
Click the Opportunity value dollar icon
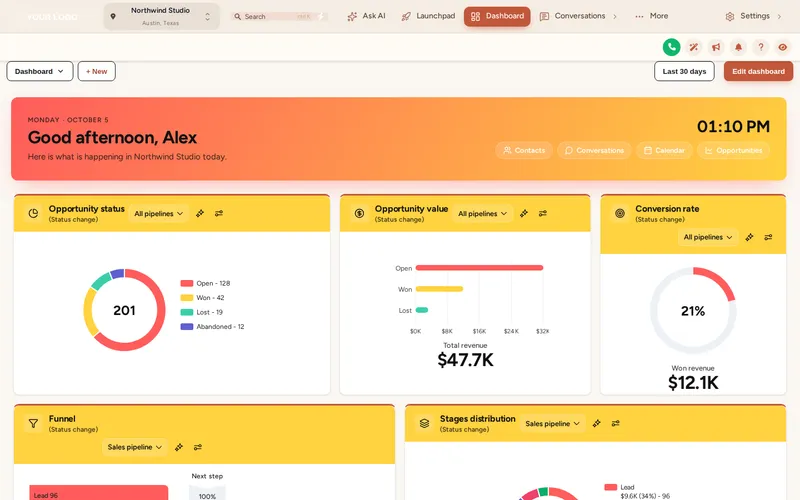pyautogui.click(x=359, y=213)
